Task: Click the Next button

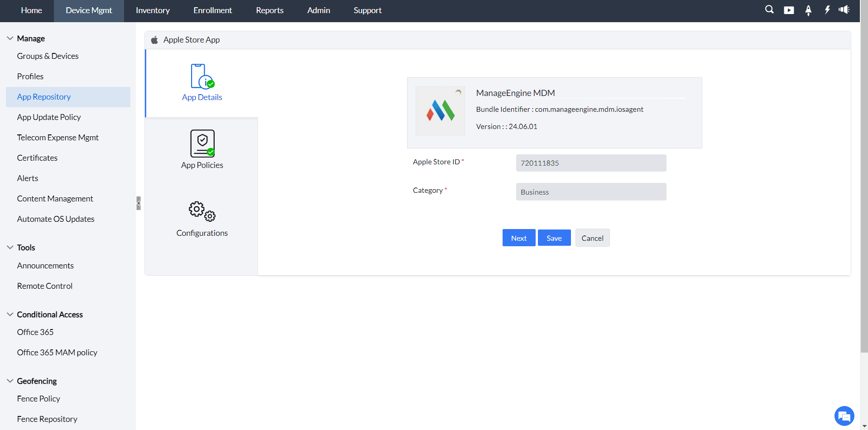Action: coord(518,238)
